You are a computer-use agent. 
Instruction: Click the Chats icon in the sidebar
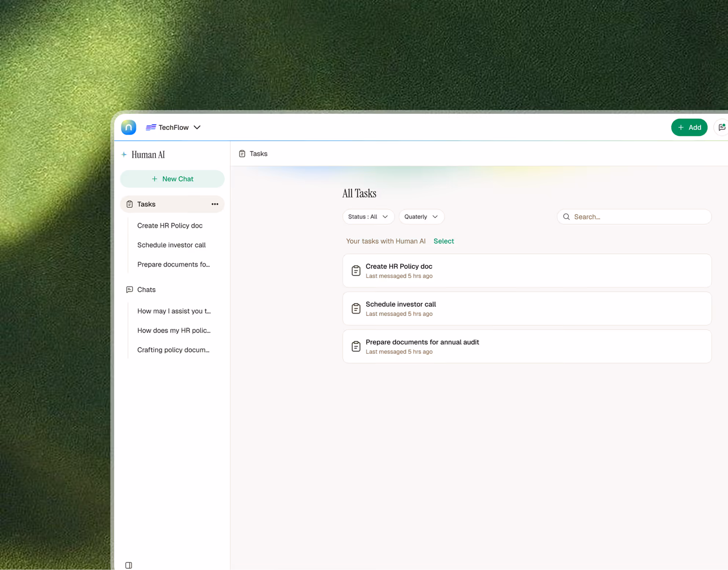129,290
